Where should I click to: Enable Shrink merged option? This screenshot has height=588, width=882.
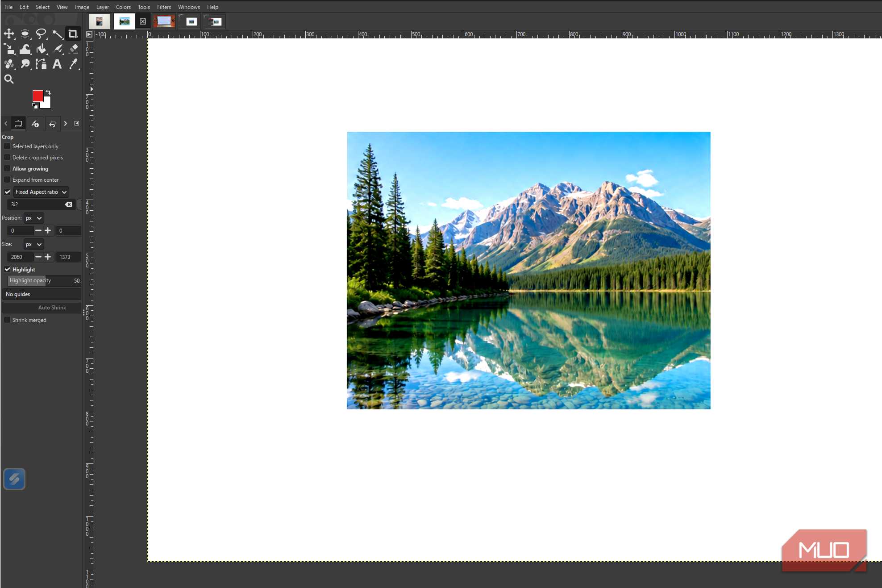coord(7,320)
